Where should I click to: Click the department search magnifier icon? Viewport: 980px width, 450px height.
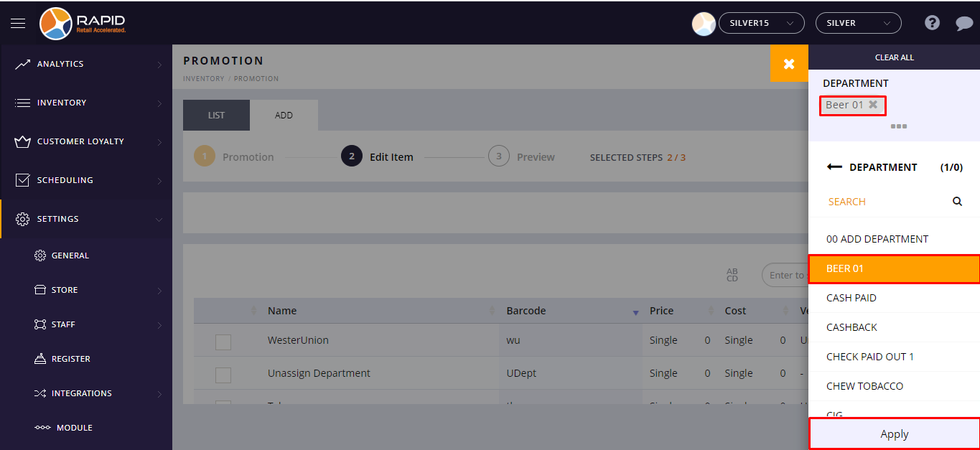(957, 202)
